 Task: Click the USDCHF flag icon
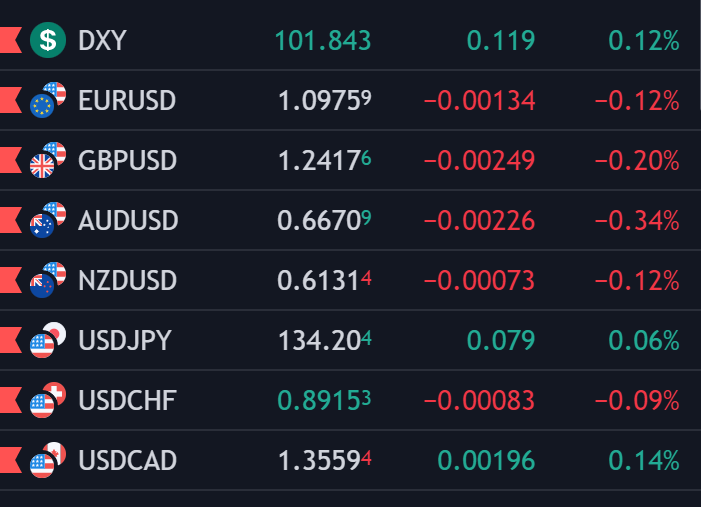pyautogui.click(x=47, y=401)
